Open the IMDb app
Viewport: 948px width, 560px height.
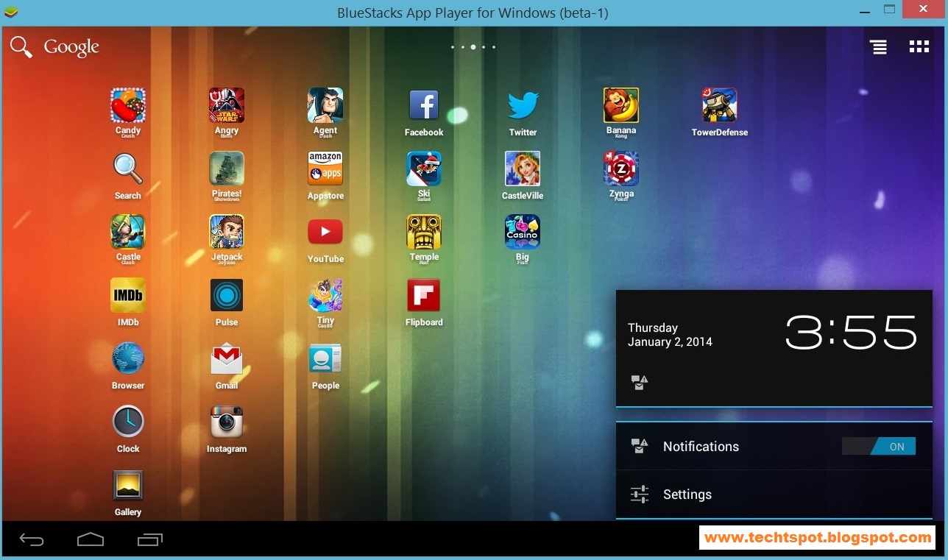pos(128,296)
